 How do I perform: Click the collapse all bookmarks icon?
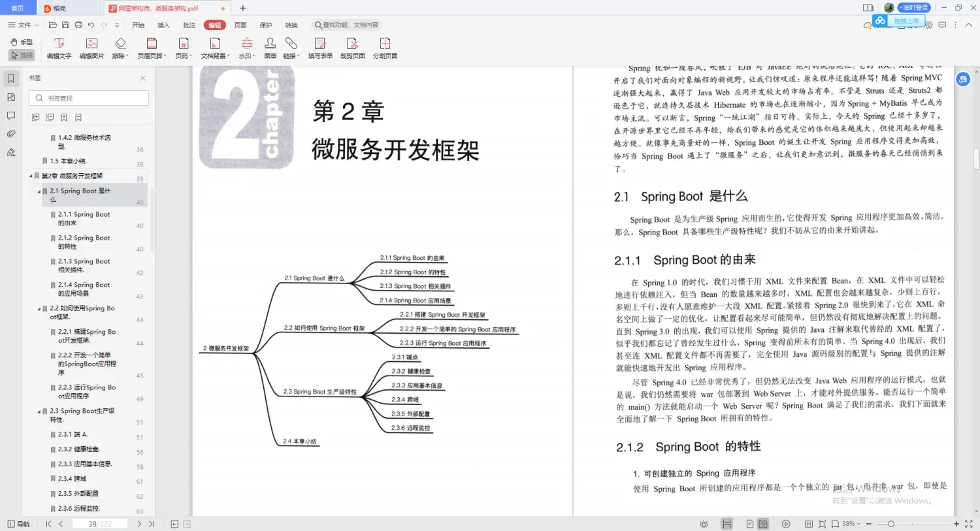click(x=50, y=118)
